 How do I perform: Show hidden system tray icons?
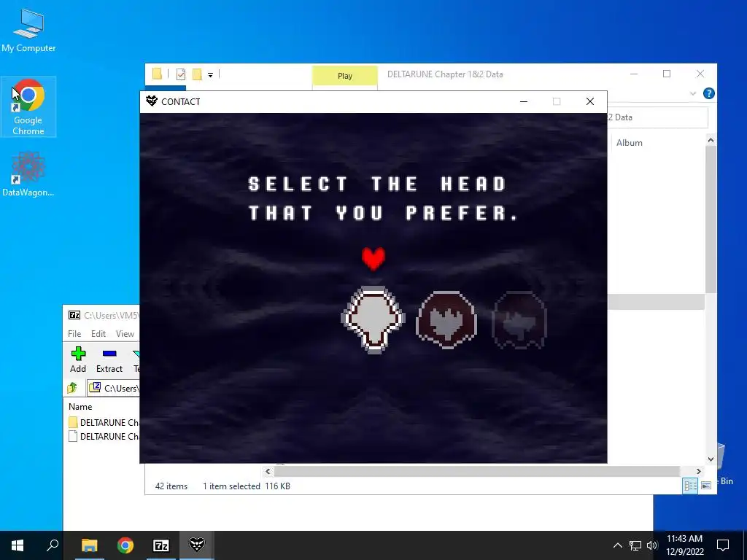(x=617, y=545)
